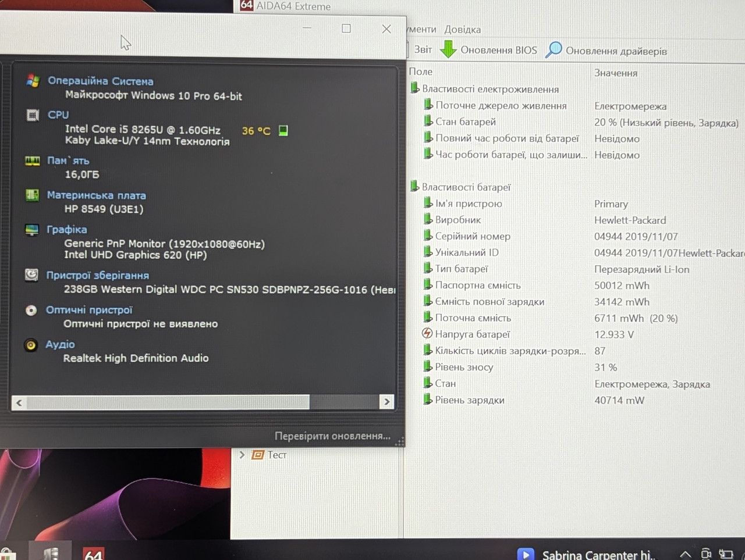Open the Графіка section heading
This screenshot has width=745, height=560.
[x=67, y=230]
